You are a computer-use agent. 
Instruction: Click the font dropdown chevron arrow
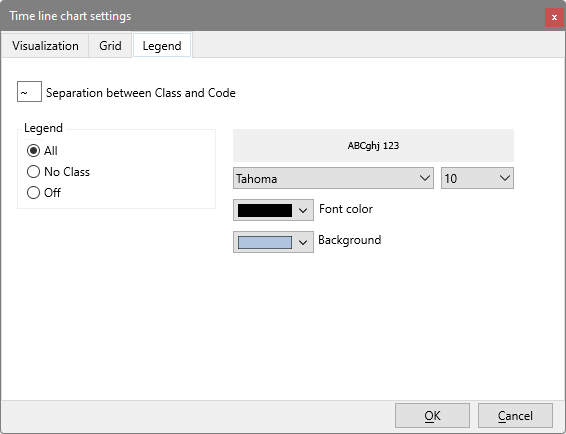[425, 178]
